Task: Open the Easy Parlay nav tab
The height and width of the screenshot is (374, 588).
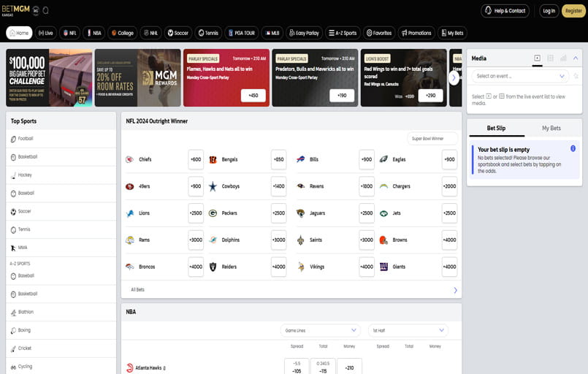Action: point(304,33)
